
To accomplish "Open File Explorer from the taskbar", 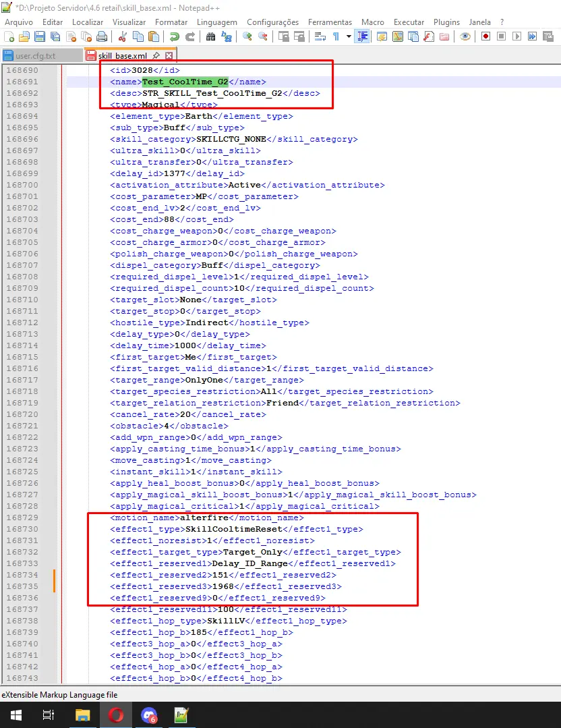I will tap(82, 715).
